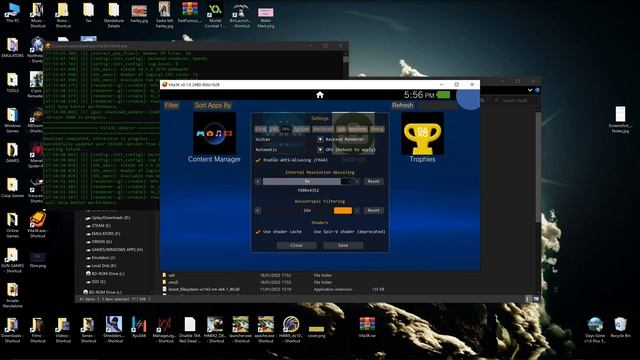
Task: Select cover.png on the desktop
Action: tap(316, 331)
